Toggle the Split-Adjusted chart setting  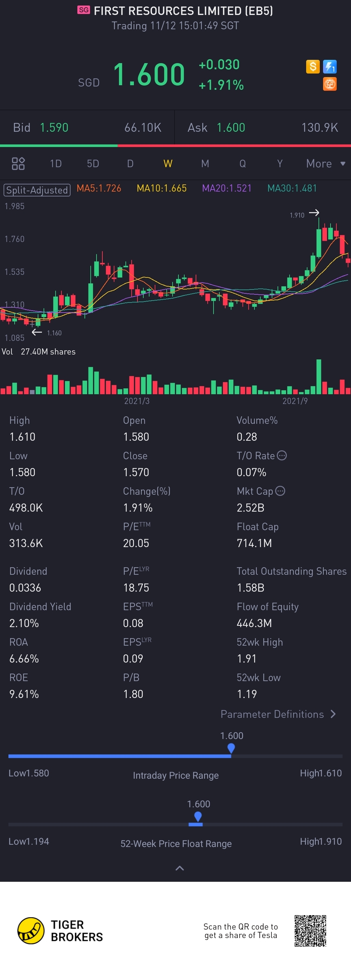point(37,189)
